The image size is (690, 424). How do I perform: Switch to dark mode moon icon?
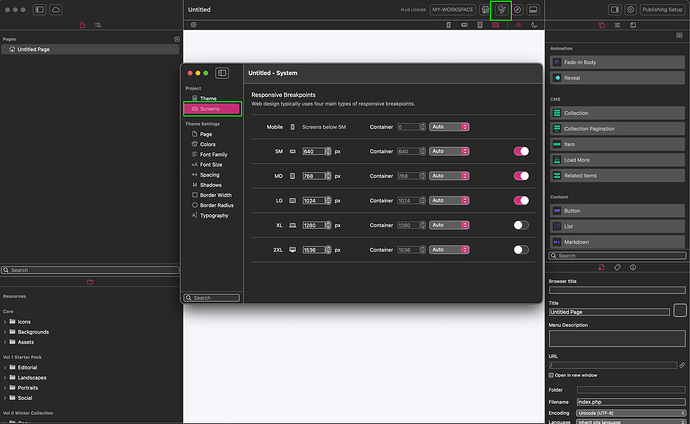point(534,25)
